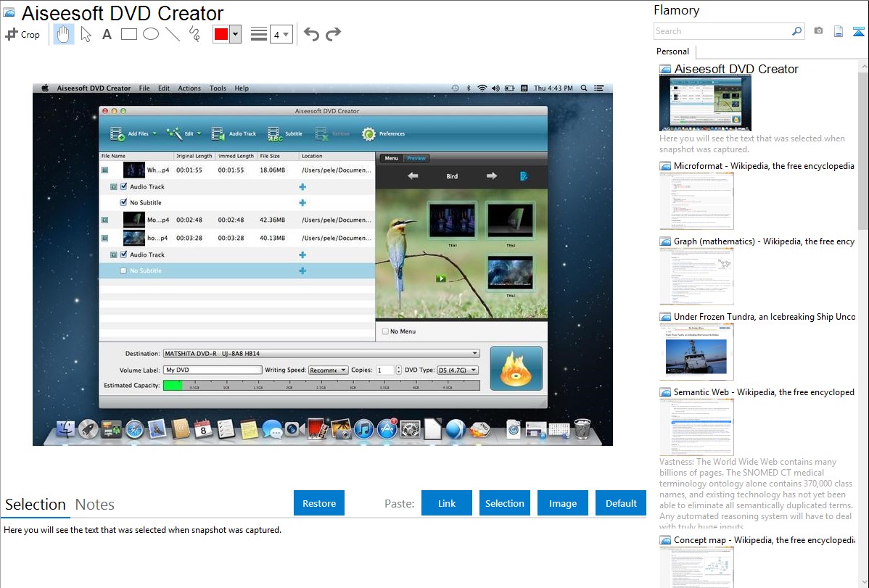Image resolution: width=869 pixels, height=588 pixels.
Task: Expand the Mo...p4 file row
Action: coord(104,220)
